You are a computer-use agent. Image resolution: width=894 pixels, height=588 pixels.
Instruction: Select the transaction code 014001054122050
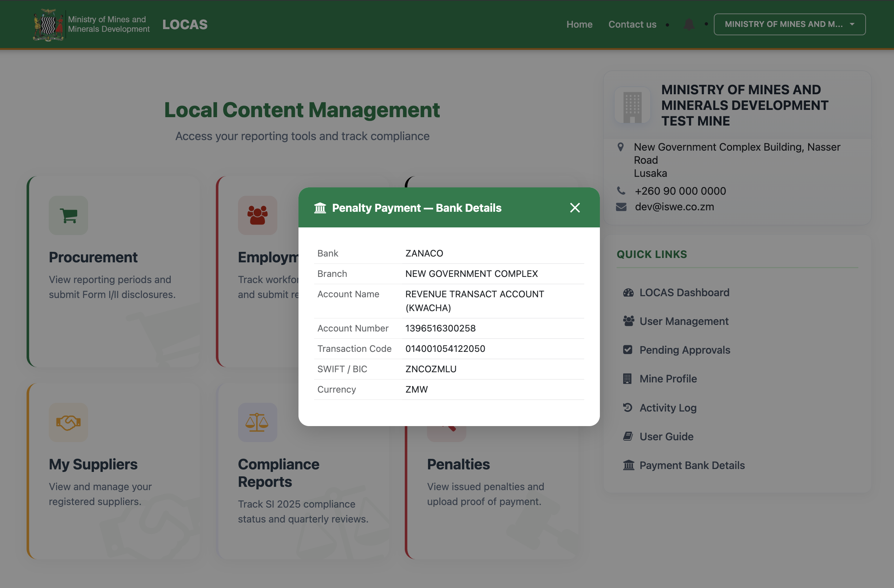tap(445, 349)
